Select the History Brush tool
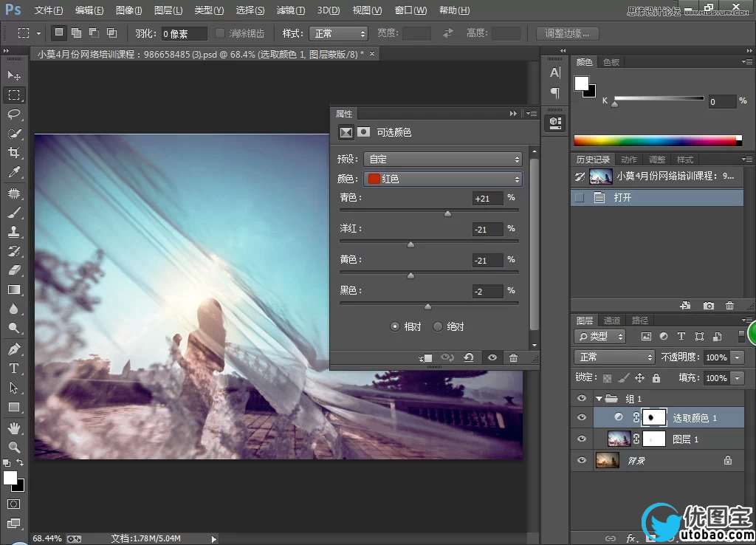Viewport: 756px width, 545px height. click(14, 251)
